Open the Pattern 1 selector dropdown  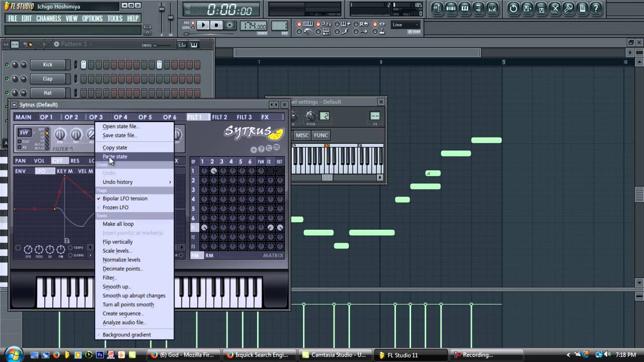pos(74,44)
